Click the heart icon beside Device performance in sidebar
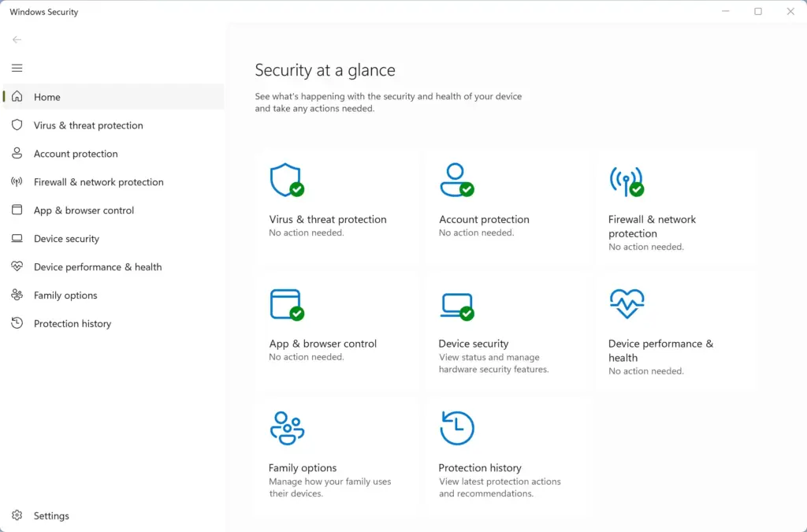Viewport: 807px width, 532px height. [x=17, y=266]
